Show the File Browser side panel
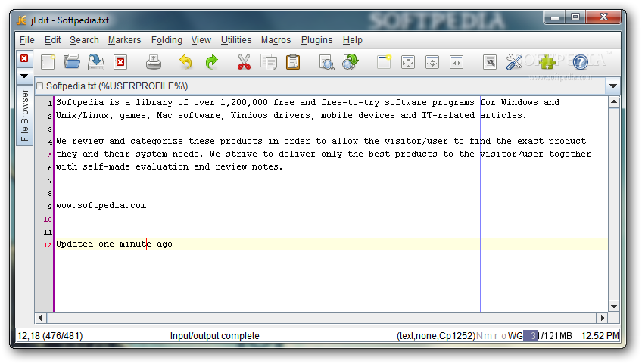 point(24,115)
